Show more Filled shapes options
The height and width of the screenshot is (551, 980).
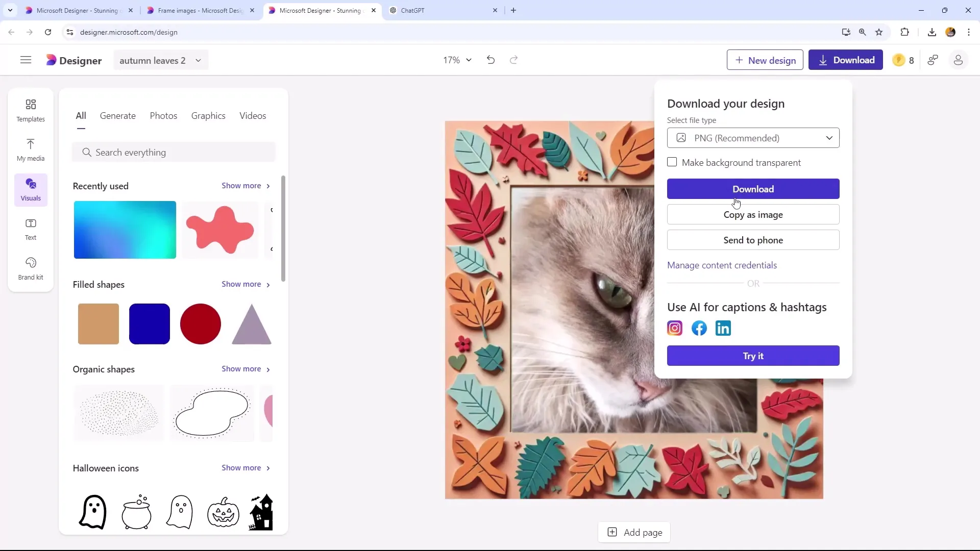(247, 283)
